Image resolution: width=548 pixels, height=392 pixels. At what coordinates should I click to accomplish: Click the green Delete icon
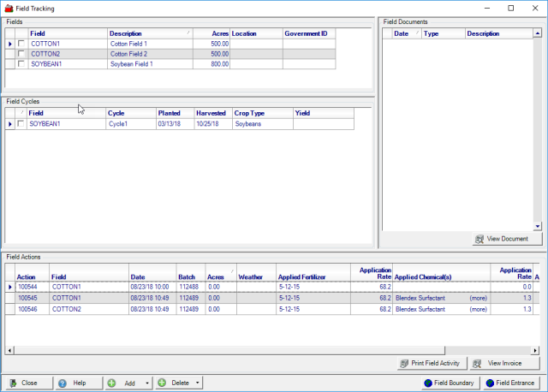pos(161,383)
